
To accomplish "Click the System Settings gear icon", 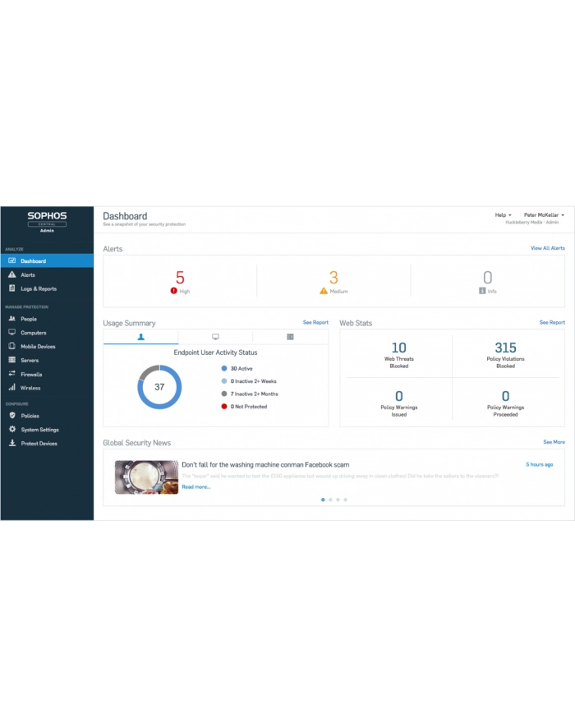I will click(12, 430).
